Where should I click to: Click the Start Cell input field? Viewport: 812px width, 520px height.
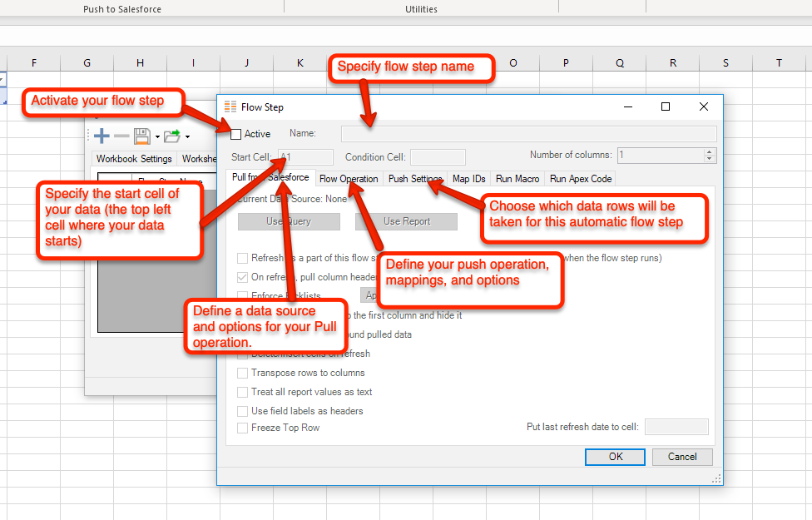pyautogui.click(x=305, y=157)
